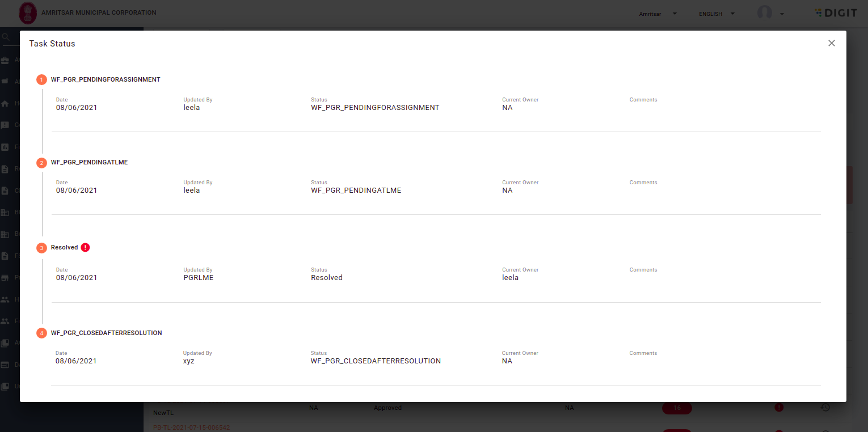Open the user profile dropdown arrow
The width and height of the screenshot is (868, 432).
[782, 14]
